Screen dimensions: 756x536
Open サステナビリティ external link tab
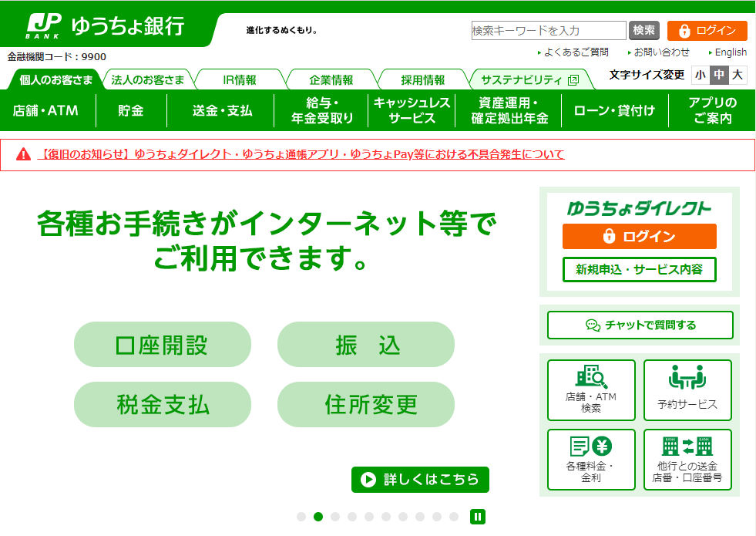[x=530, y=79]
